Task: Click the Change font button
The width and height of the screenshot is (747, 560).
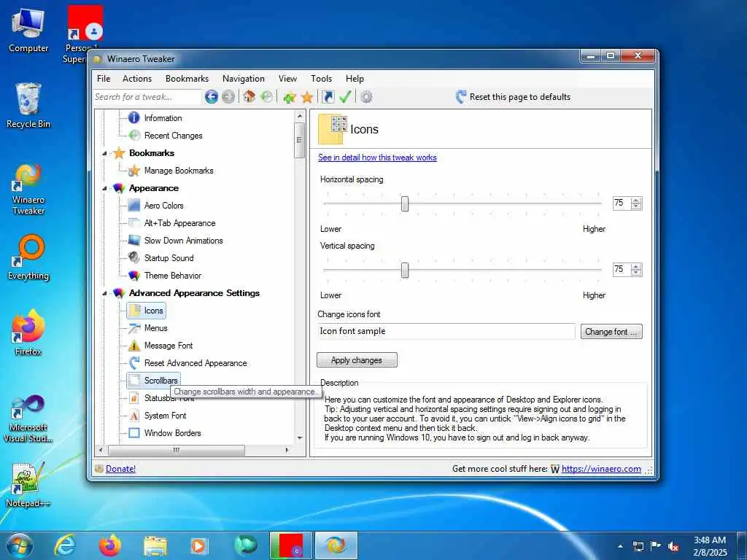Action: click(611, 332)
